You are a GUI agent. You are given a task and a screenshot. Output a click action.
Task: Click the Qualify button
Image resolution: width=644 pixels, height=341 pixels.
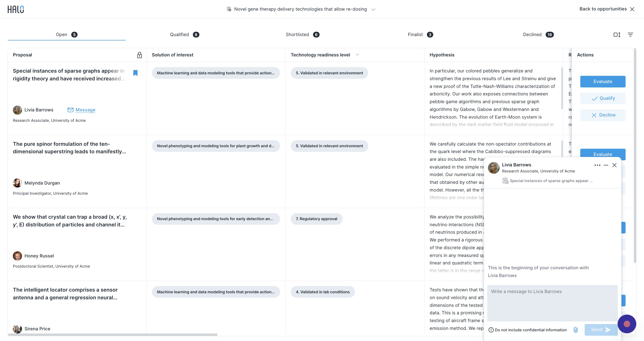point(603,98)
